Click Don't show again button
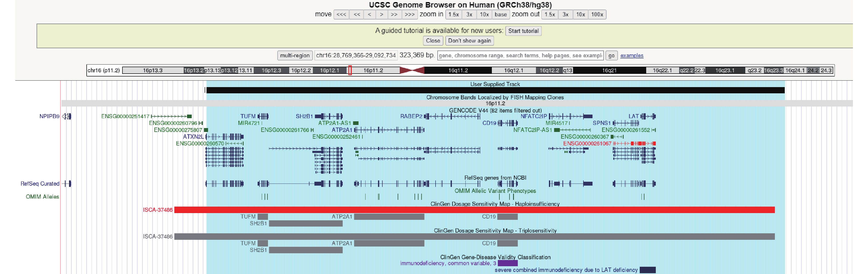The width and height of the screenshot is (868, 274). (x=469, y=41)
